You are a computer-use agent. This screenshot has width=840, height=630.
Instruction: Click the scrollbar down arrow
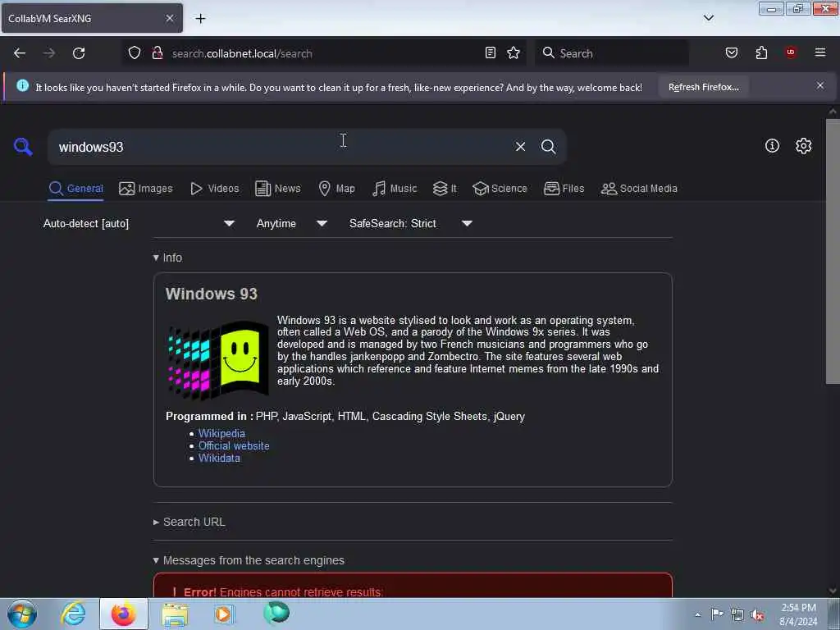point(833,591)
